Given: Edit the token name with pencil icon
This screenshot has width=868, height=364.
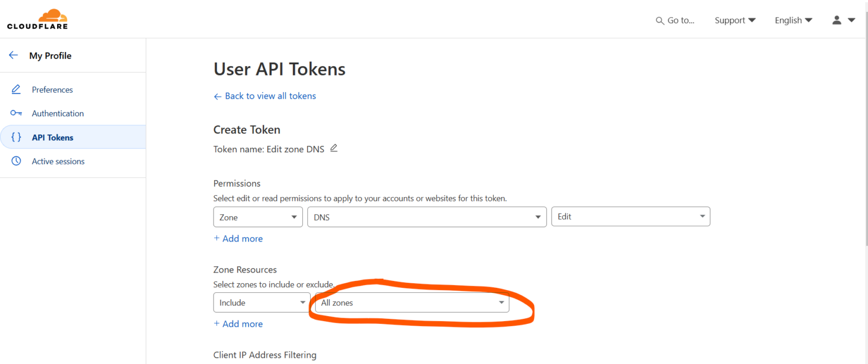Looking at the screenshot, I should point(333,147).
